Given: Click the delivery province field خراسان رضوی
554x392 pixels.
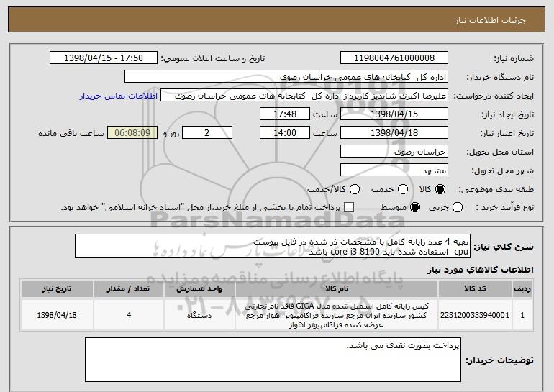Looking at the screenshot, I should coord(393,152).
